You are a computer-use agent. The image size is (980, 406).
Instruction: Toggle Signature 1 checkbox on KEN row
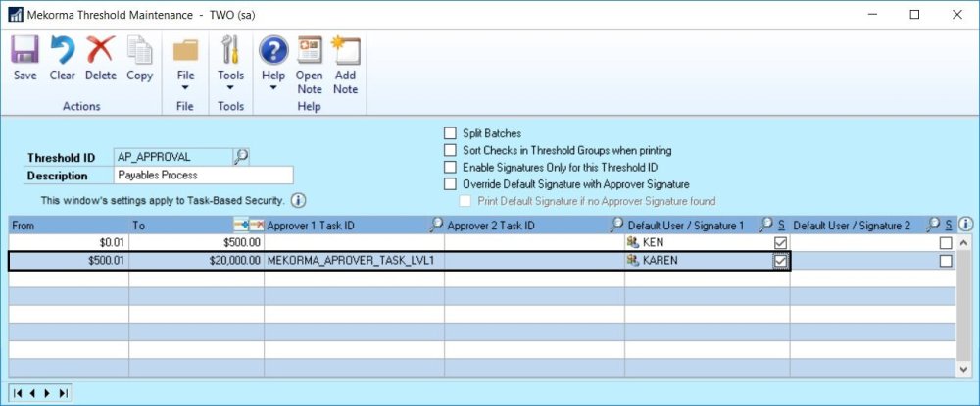tap(780, 243)
